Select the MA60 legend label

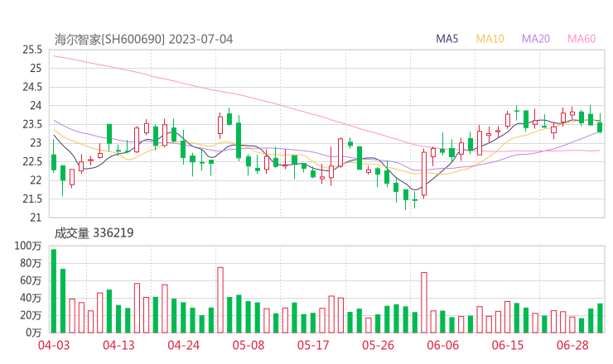click(x=582, y=39)
